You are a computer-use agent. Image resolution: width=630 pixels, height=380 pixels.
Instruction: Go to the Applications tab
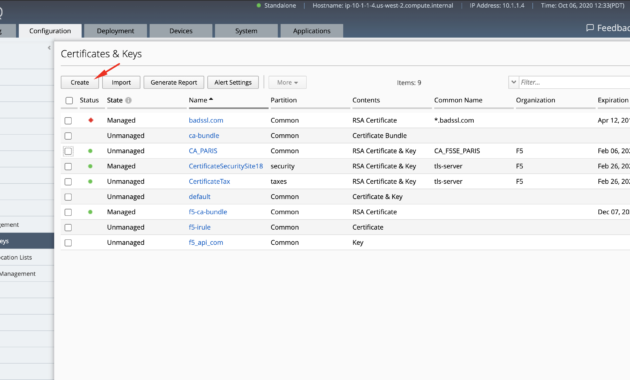tap(312, 31)
